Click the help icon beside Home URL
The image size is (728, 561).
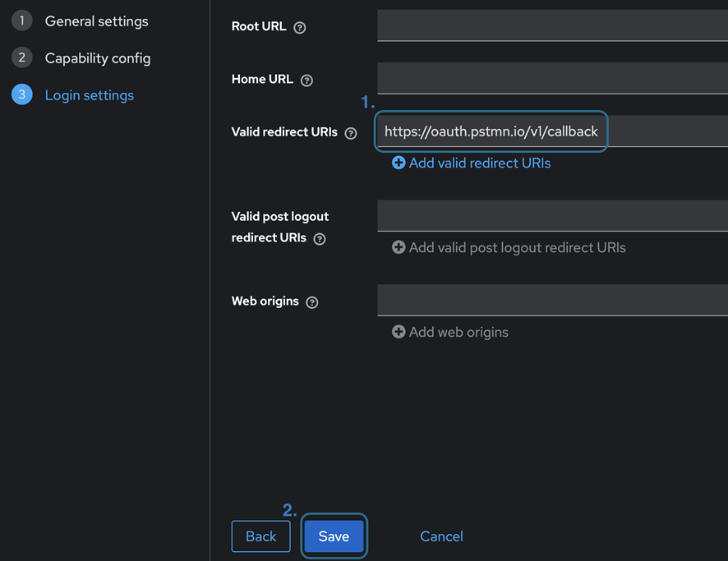tap(306, 80)
